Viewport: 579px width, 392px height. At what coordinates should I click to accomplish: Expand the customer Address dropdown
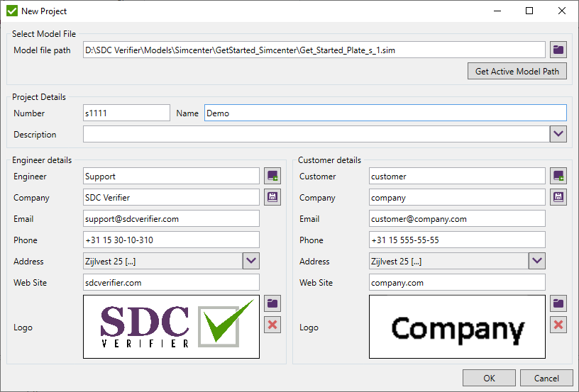point(537,261)
